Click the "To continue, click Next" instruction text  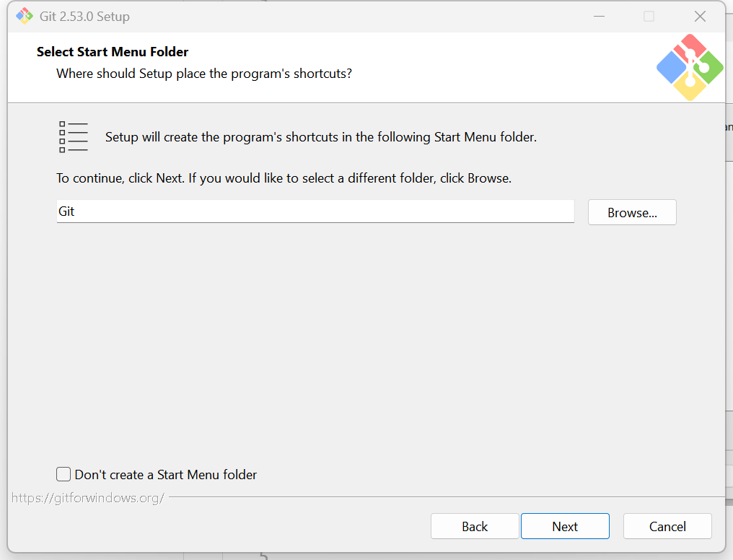point(284,178)
